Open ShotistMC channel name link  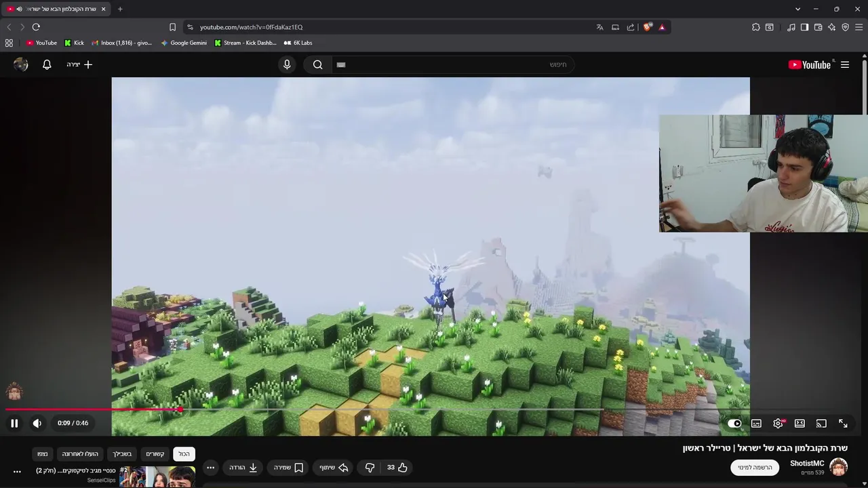[x=807, y=464]
